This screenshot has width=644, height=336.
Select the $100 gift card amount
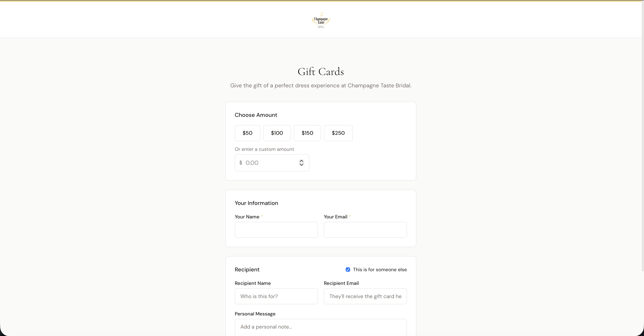277,133
